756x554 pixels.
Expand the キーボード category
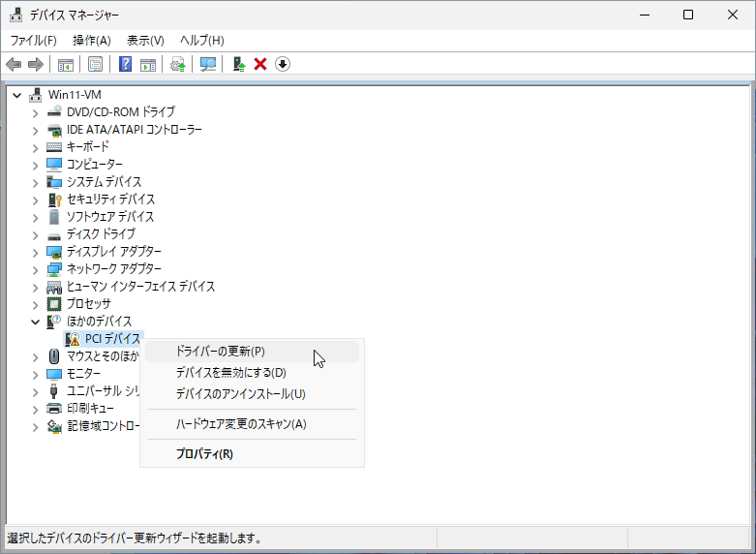pos(35,148)
